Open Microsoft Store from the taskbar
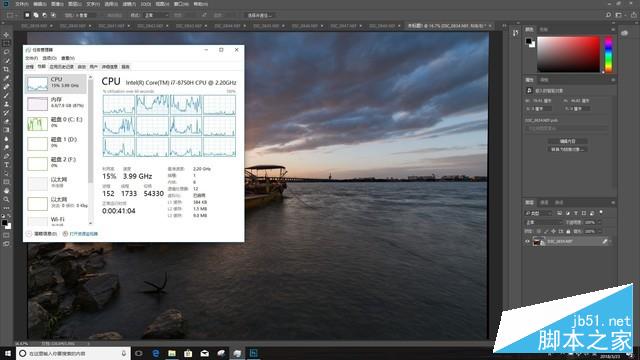Screen dimensions: 640x360 [x=188, y=353]
